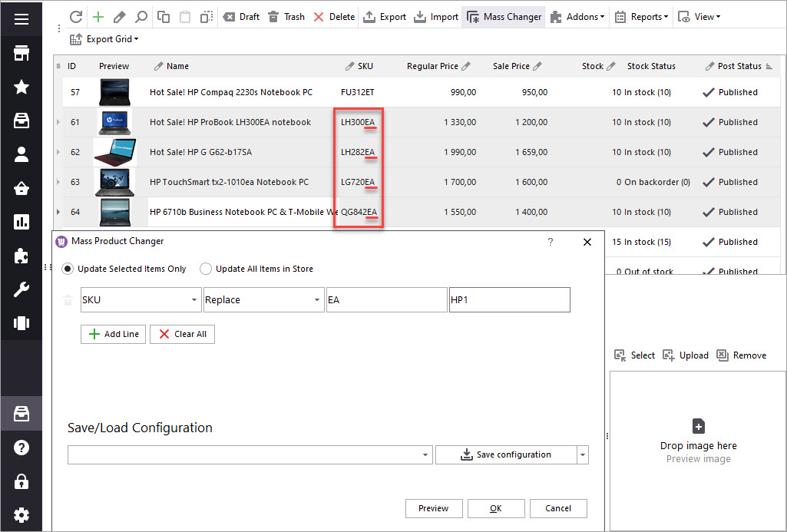Click the pencil edit product icon
787x532 pixels.
tap(119, 17)
